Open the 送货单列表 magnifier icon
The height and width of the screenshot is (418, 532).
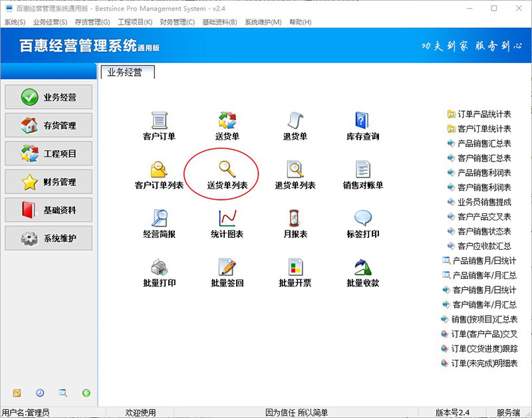pyautogui.click(x=227, y=169)
